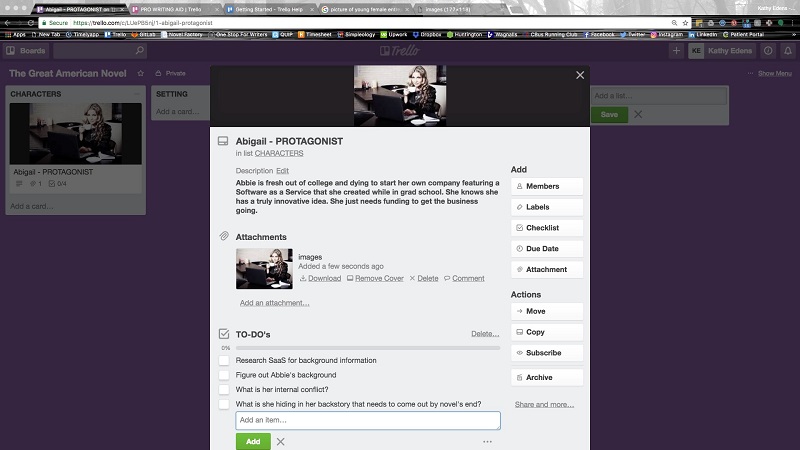
Task: Delete the TO-DO's checklist
Action: pyautogui.click(x=485, y=334)
